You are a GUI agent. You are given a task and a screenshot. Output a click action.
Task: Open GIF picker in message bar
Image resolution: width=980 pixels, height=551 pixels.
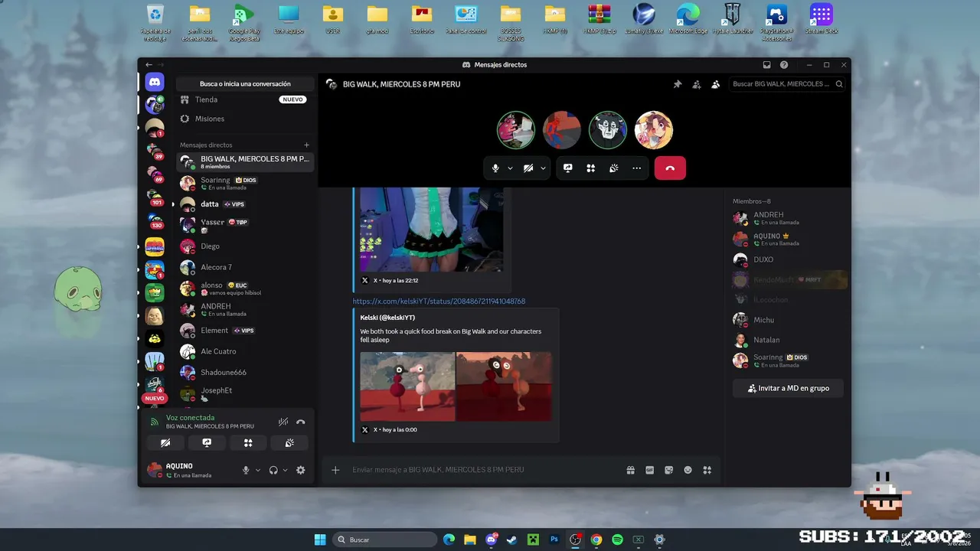click(650, 470)
